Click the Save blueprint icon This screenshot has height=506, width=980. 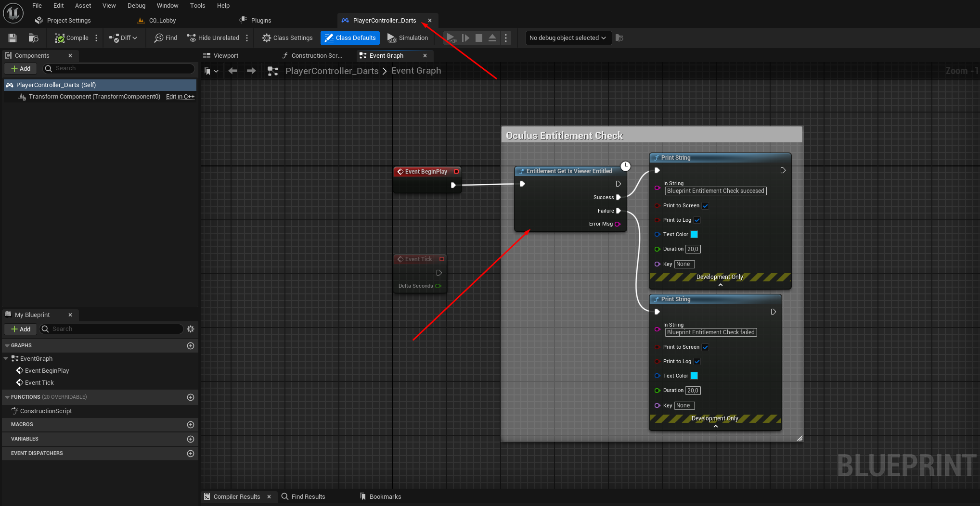pyautogui.click(x=13, y=38)
